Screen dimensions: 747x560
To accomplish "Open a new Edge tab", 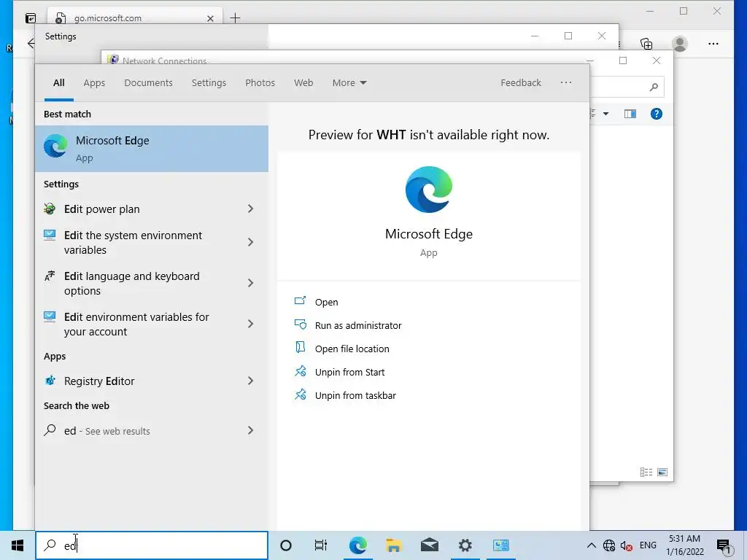I will [236, 18].
